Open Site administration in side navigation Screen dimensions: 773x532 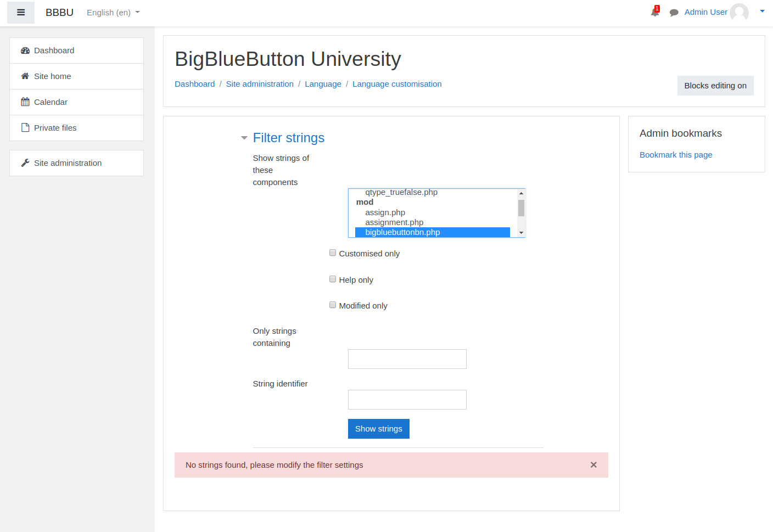[77, 163]
